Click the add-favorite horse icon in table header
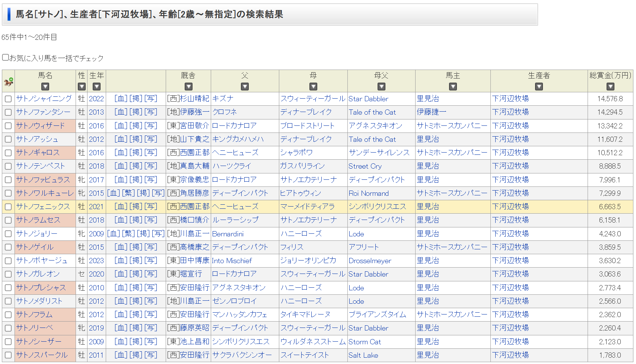 tap(8, 81)
